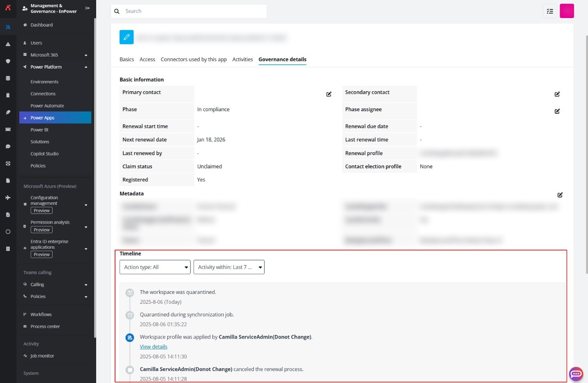588x383 pixels.
Task: Click the blue pencil app icon
Action: pos(127,37)
